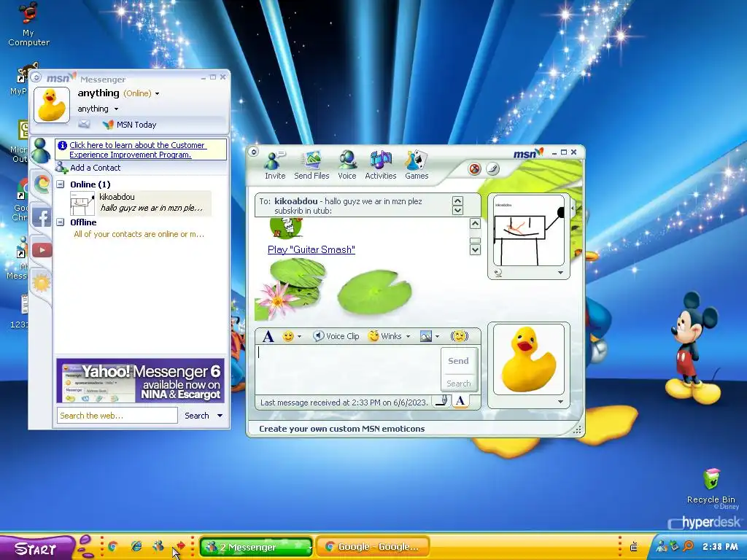Collapse the Offline group
Screen dimensions: 747x560
[61, 222]
